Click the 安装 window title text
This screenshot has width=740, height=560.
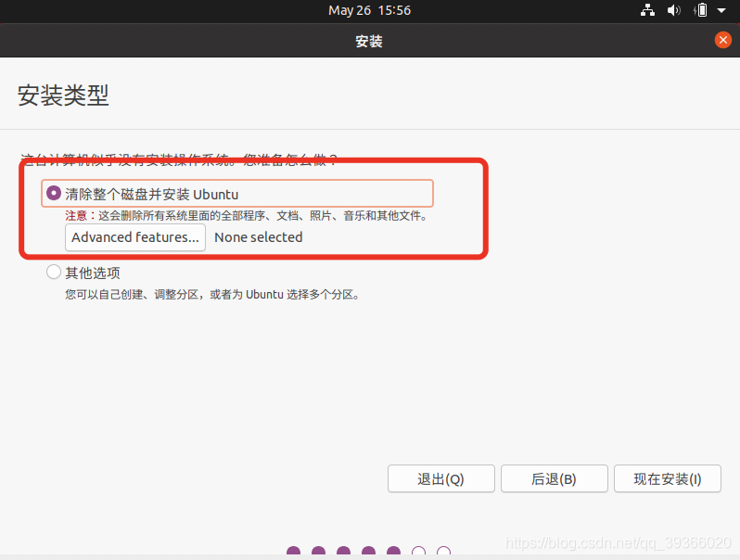click(369, 42)
